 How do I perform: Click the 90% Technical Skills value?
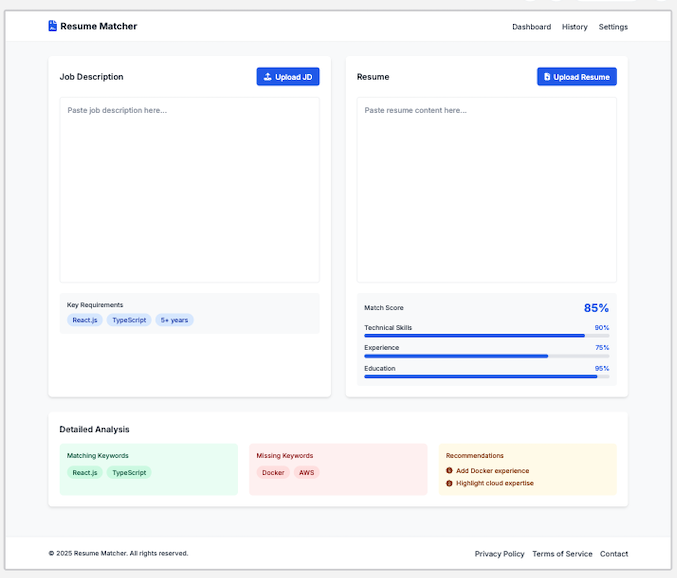click(x=602, y=328)
